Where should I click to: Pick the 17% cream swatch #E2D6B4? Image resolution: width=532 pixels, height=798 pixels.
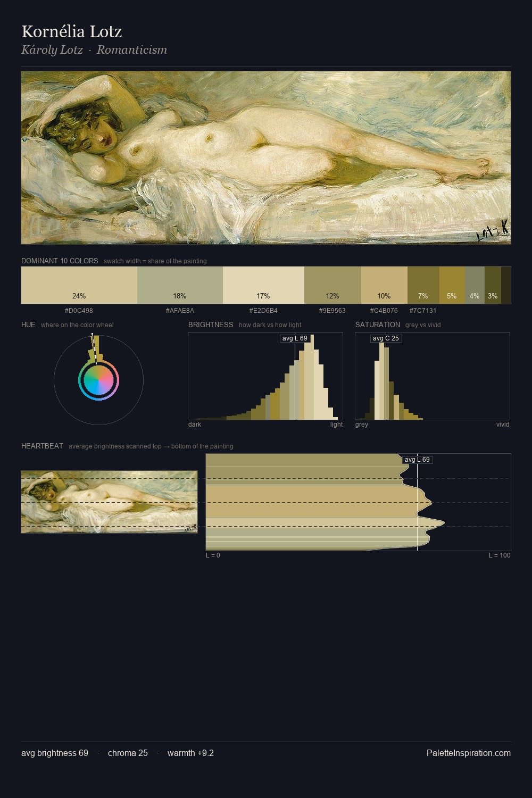[x=263, y=285]
